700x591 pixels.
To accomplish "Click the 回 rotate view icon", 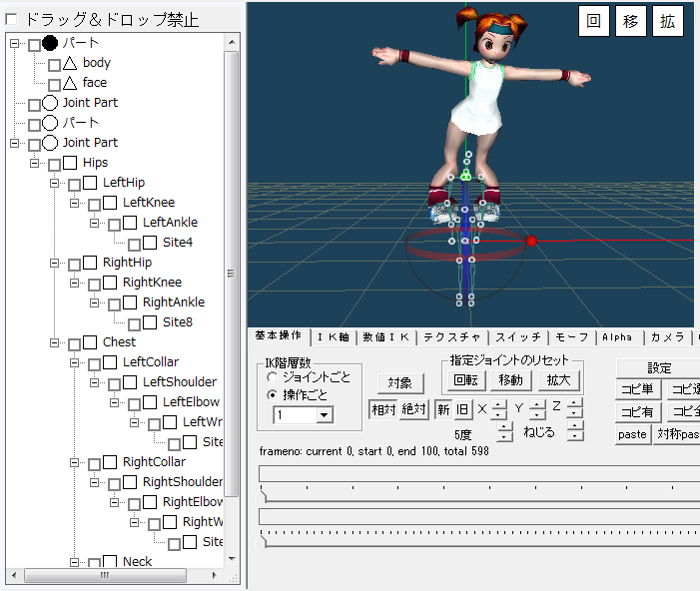I will (593, 22).
